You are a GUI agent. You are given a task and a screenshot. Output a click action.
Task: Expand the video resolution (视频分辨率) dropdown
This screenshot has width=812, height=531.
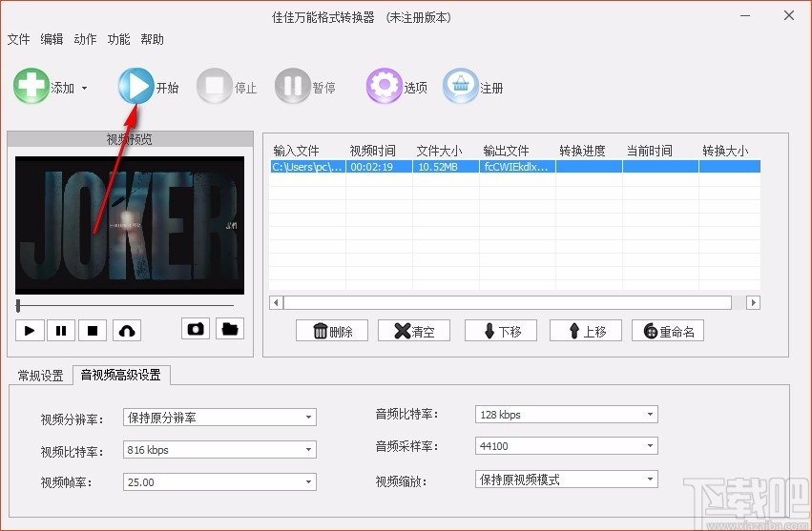[308, 418]
